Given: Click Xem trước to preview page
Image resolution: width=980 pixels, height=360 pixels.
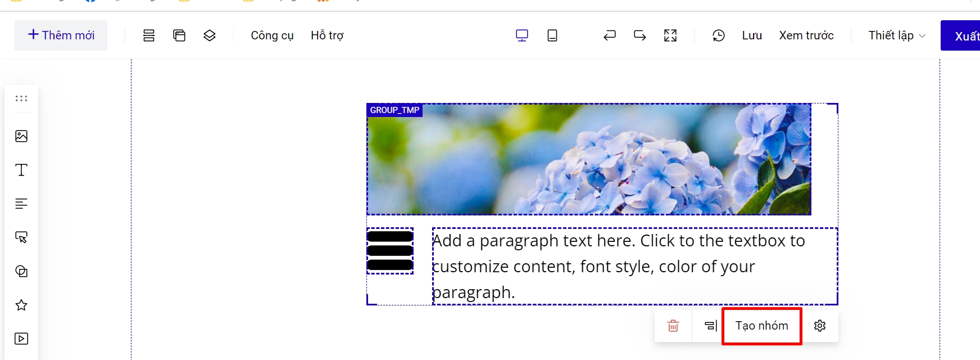Looking at the screenshot, I should coord(806,35).
